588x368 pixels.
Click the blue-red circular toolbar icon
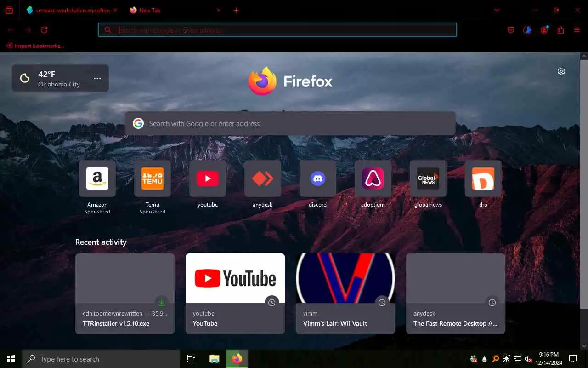pos(527,30)
